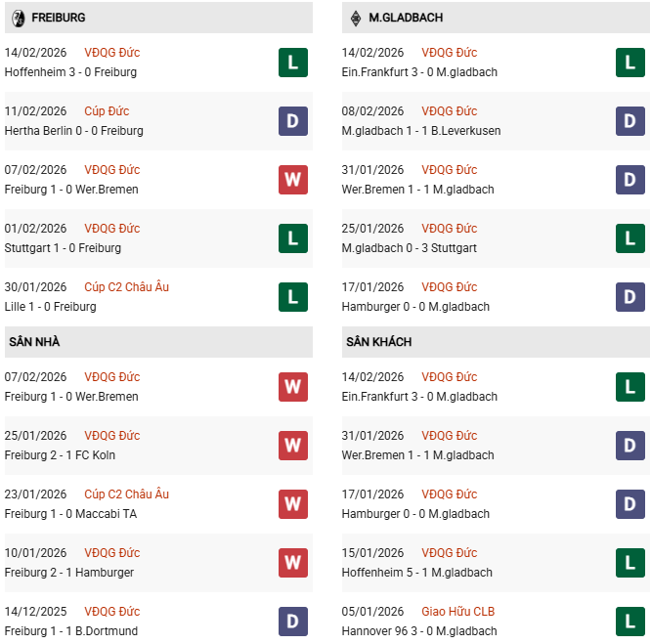Open the Cúp C2 Châu Âu link on 30/01/2026

pos(126,287)
